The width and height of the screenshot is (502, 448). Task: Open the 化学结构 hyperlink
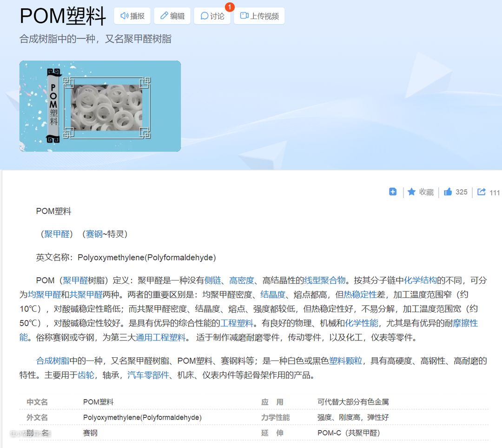coord(420,280)
